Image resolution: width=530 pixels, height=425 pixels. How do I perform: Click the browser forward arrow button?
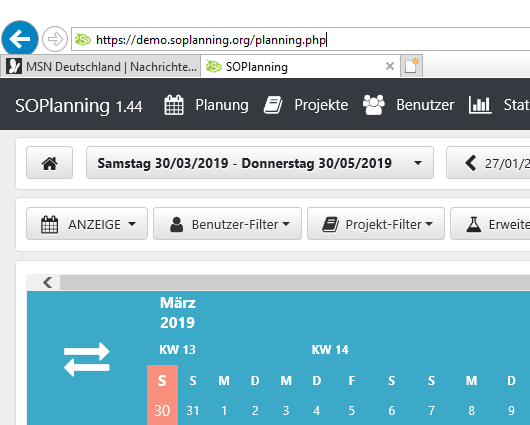(55, 39)
